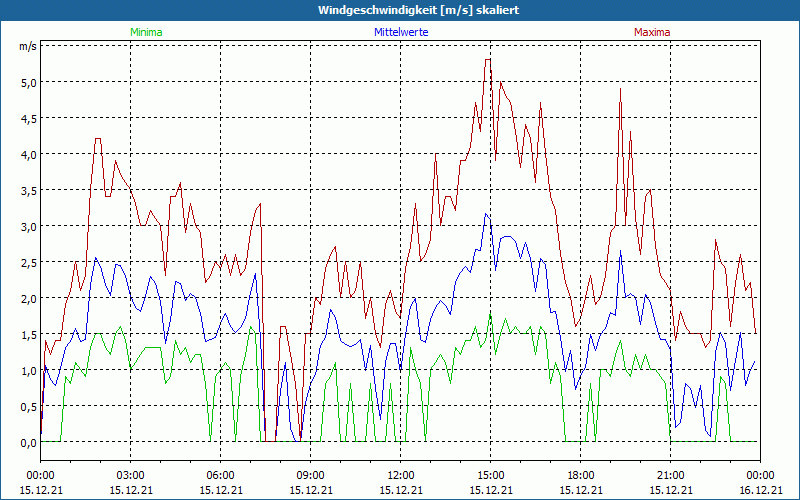Click the '15.12.21' date below 09:00

point(311,490)
